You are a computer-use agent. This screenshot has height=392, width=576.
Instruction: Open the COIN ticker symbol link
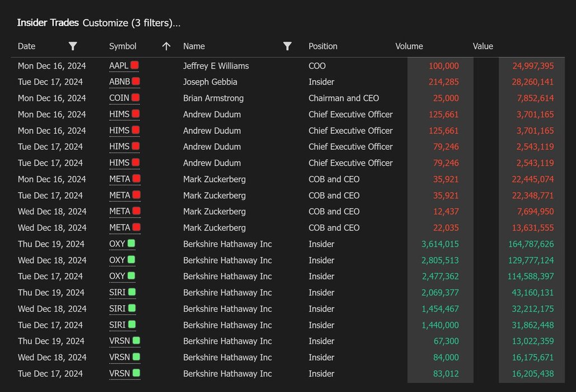point(119,98)
